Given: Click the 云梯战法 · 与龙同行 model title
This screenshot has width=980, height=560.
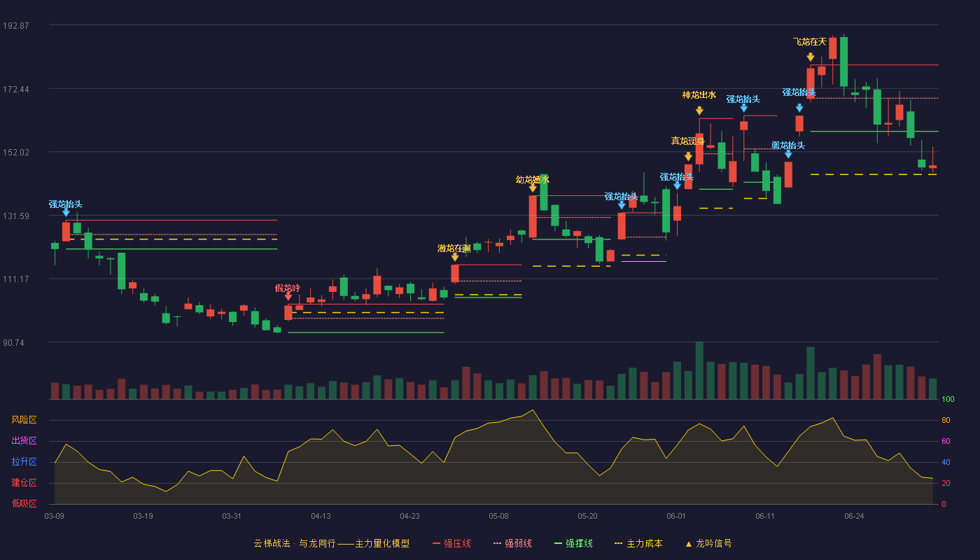Looking at the screenshot, I should click(x=332, y=543).
